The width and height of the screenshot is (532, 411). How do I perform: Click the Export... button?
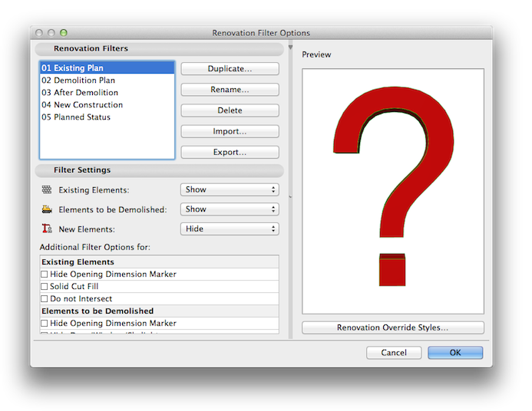(230, 152)
